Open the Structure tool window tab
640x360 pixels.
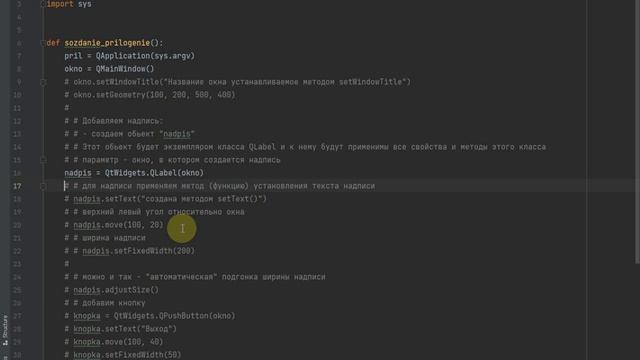(5, 330)
